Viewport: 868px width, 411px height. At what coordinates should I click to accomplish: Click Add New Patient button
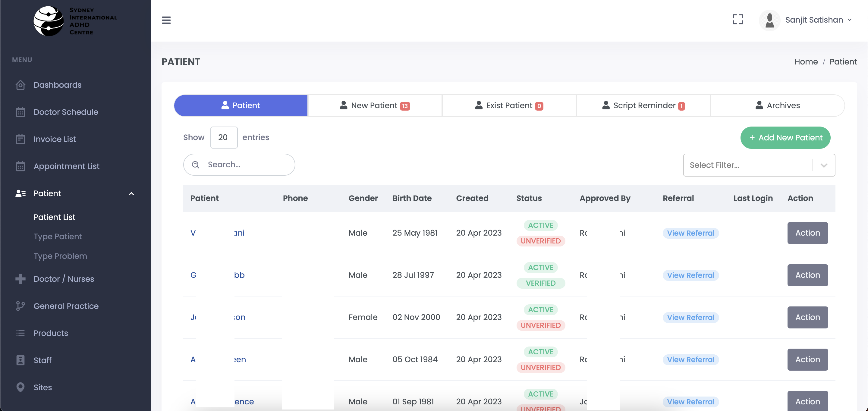pos(785,137)
